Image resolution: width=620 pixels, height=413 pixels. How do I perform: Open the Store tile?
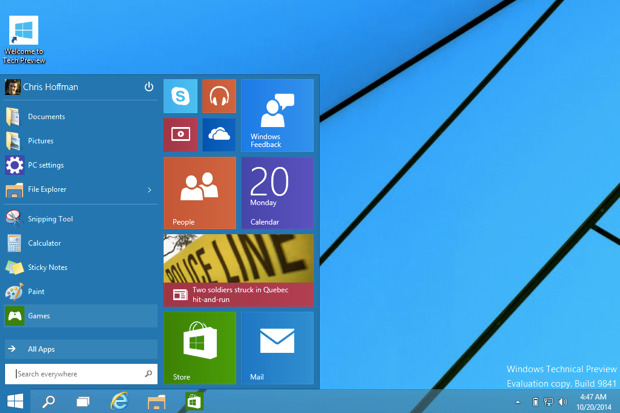pyautogui.click(x=200, y=348)
